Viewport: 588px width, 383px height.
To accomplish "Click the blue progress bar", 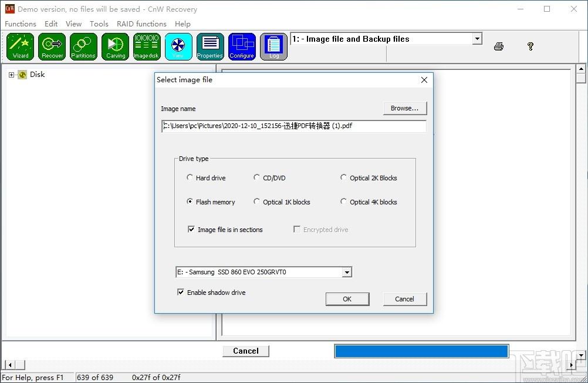I will coord(421,351).
